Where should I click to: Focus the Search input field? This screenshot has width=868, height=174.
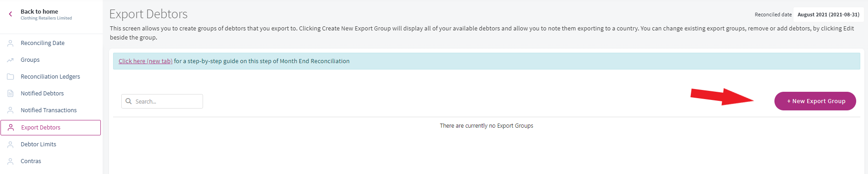(x=162, y=101)
